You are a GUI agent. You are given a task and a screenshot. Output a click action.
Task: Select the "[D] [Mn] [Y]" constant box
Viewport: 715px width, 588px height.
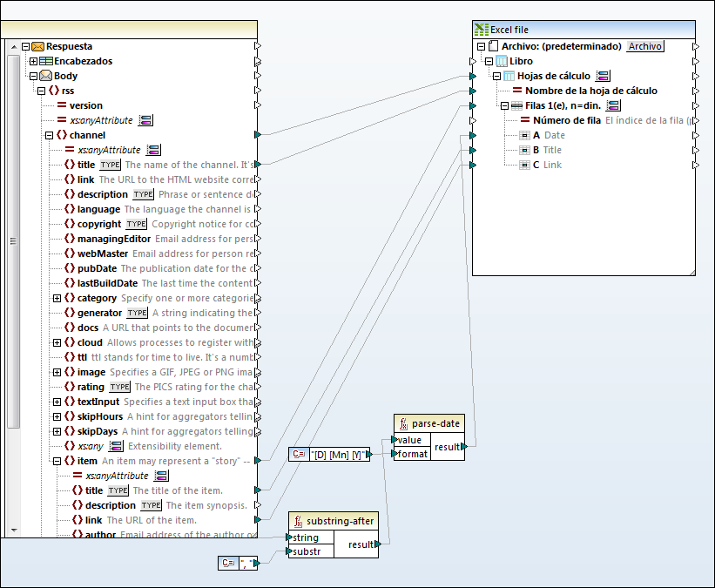[329, 454]
